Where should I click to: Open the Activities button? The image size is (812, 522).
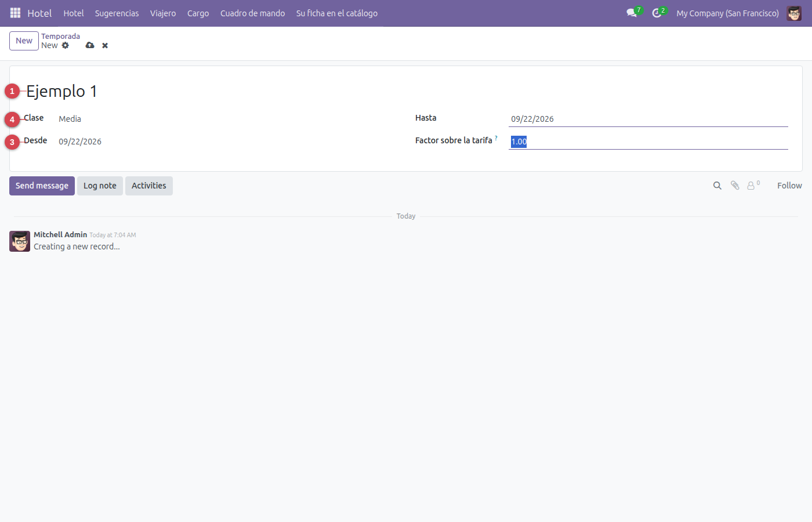[x=149, y=186]
